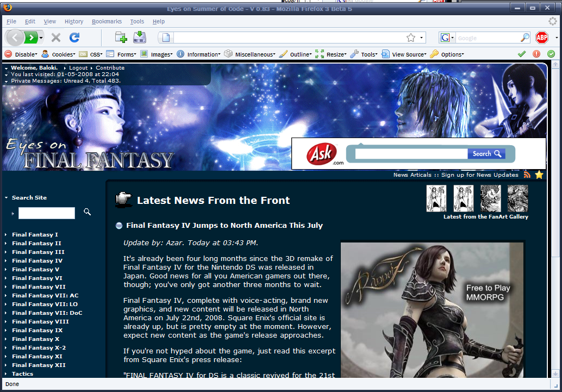Open the Images developer toolbar menu
The height and width of the screenshot is (392, 562).
tap(157, 54)
